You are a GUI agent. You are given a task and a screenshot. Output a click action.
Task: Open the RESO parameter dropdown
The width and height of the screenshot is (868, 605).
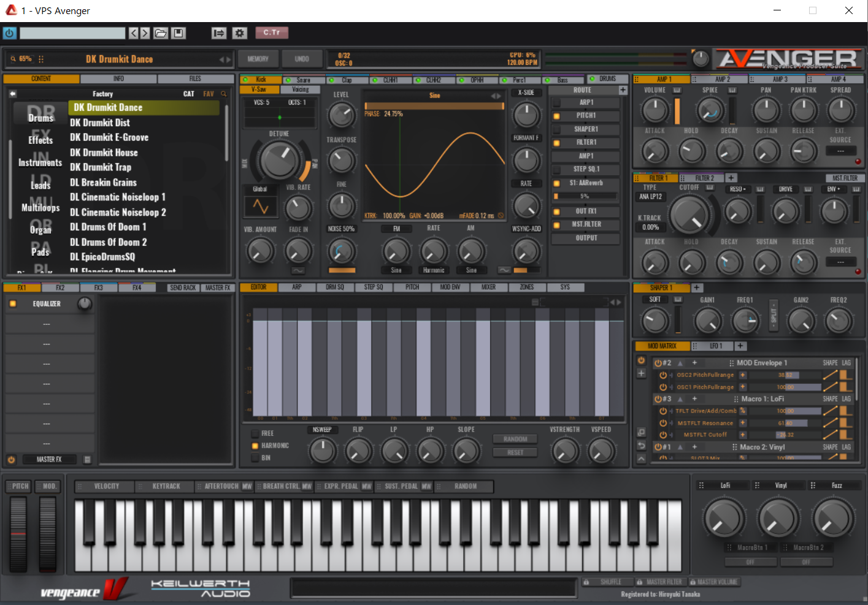[738, 189]
